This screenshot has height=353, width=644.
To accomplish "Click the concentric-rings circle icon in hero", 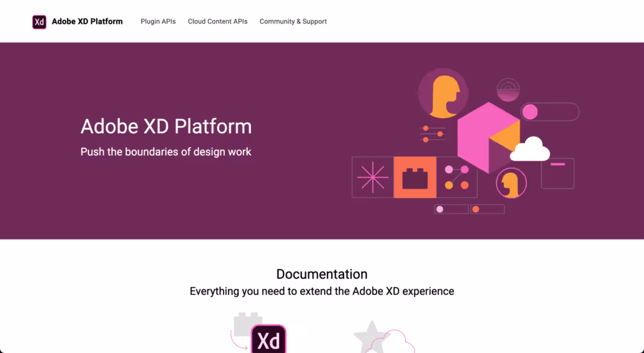I will (508, 90).
